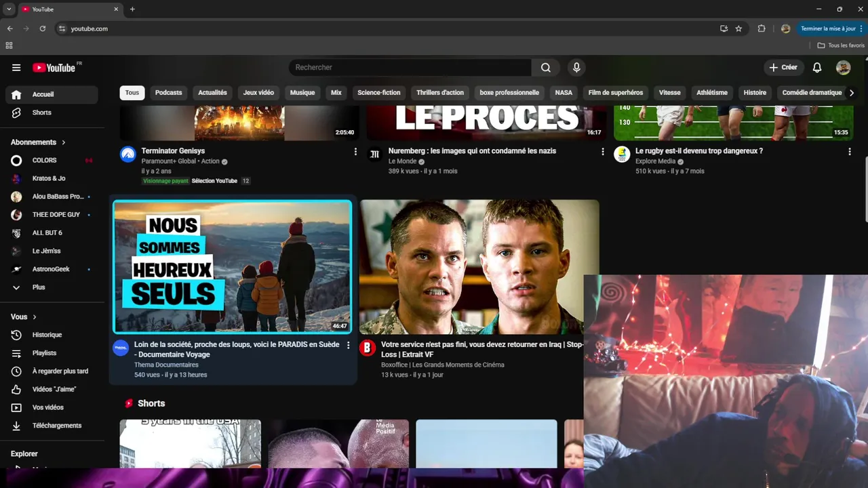This screenshot has width=868, height=488.
Task: Open Shorts in sidebar
Action: [x=52, y=113]
